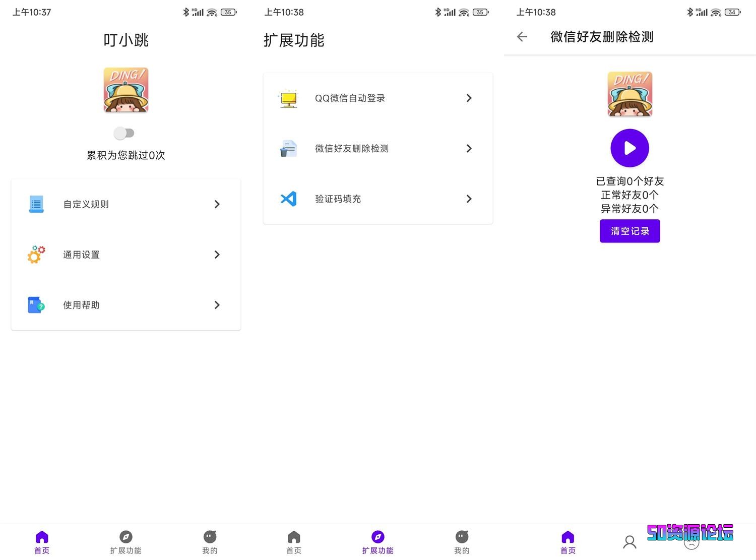Viewport: 756px width, 560px height.
Task: Go back using arrow in 微信好友删除检测 header
Action: (x=522, y=36)
